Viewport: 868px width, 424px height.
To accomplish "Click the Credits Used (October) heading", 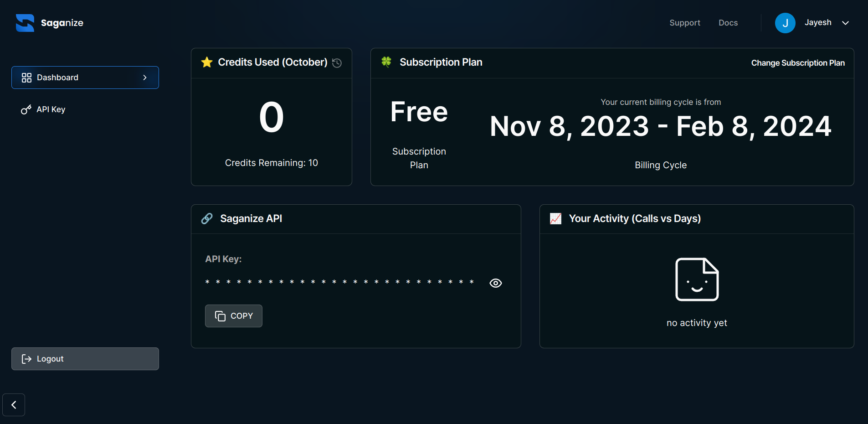I will click(x=272, y=62).
